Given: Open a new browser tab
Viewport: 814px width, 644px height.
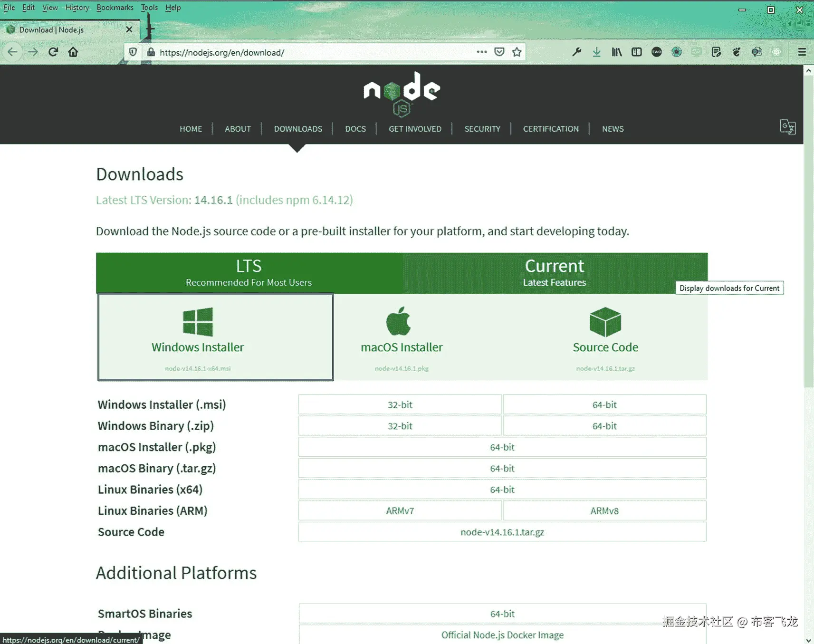Looking at the screenshot, I should coord(150,29).
